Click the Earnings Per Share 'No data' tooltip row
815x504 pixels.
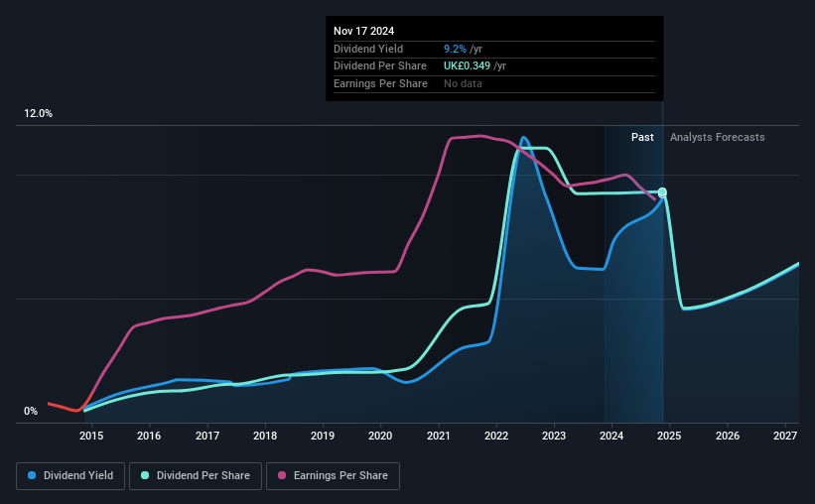click(x=494, y=83)
